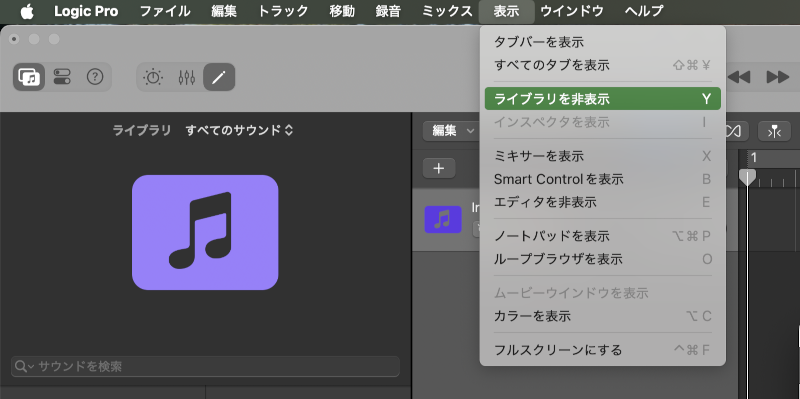Close the open 表示 menu in the menu bar
Screen dimensions: 800x399
pos(507,11)
